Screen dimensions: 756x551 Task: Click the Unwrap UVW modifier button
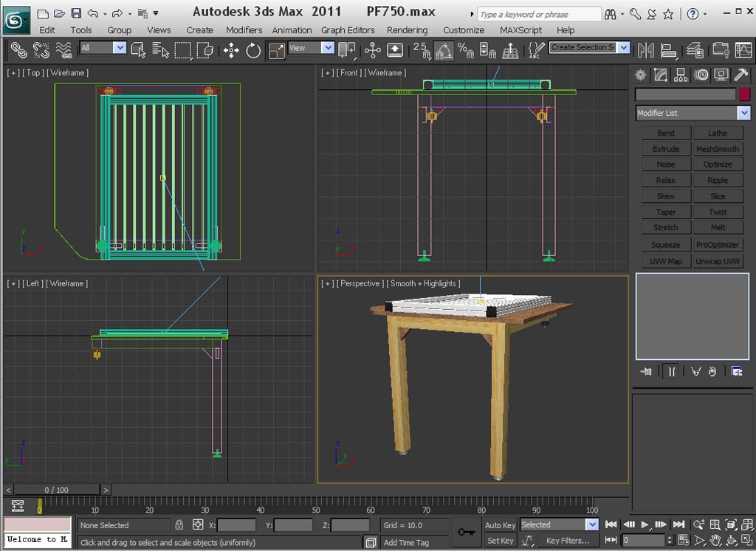pos(718,261)
